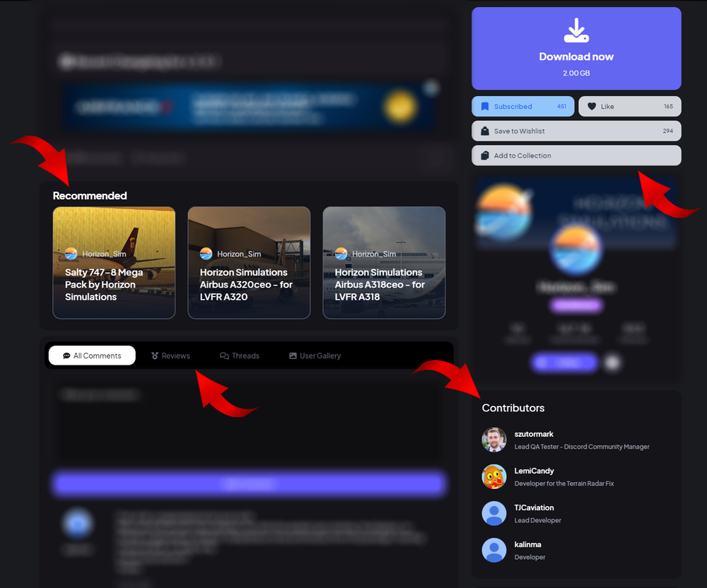
Task: Click the Horizon_Sim avatar on the Salty 747-8 card
Action: (70, 253)
